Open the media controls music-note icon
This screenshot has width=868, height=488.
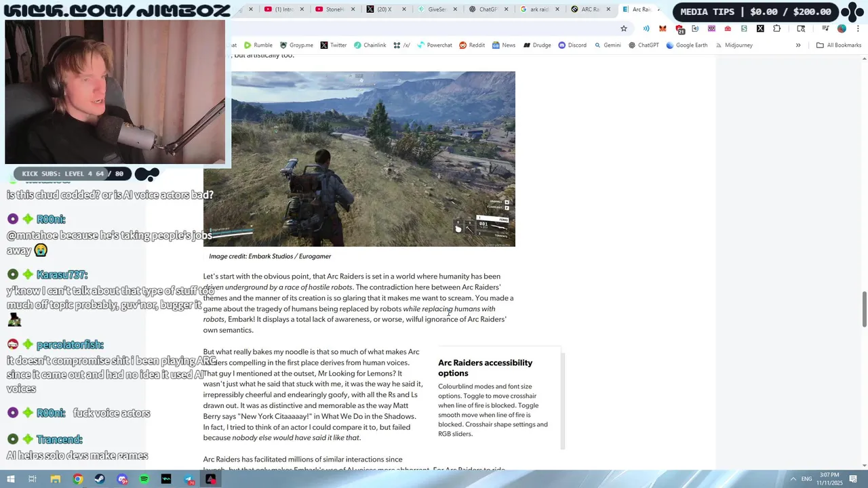[x=825, y=28]
